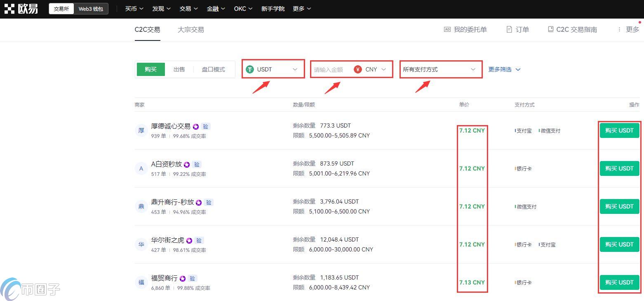Screen dimensions: 644x301
Task: Open 所有支付方式 payment method dropdown
Action: [441, 69]
